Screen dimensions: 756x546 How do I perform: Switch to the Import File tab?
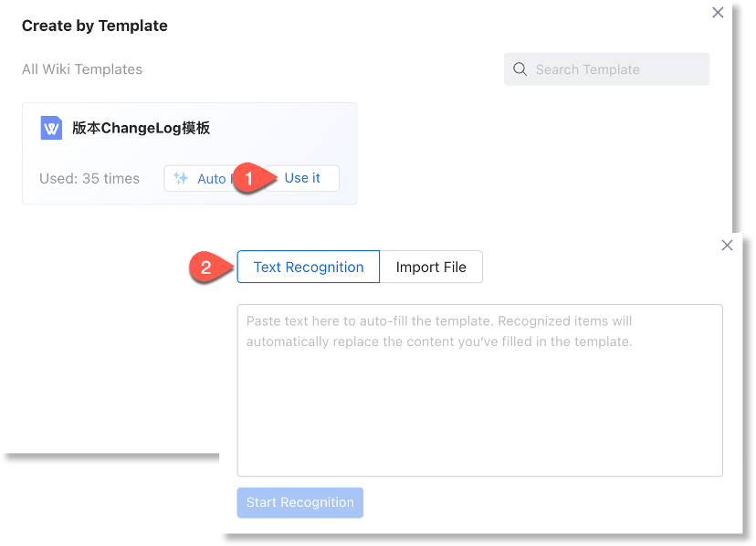point(431,268)
